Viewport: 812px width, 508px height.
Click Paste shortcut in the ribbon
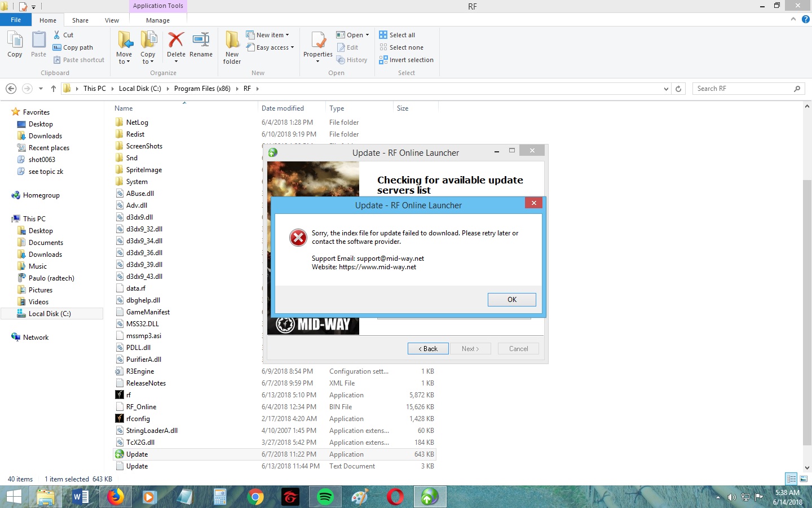[x=78, y=60]
